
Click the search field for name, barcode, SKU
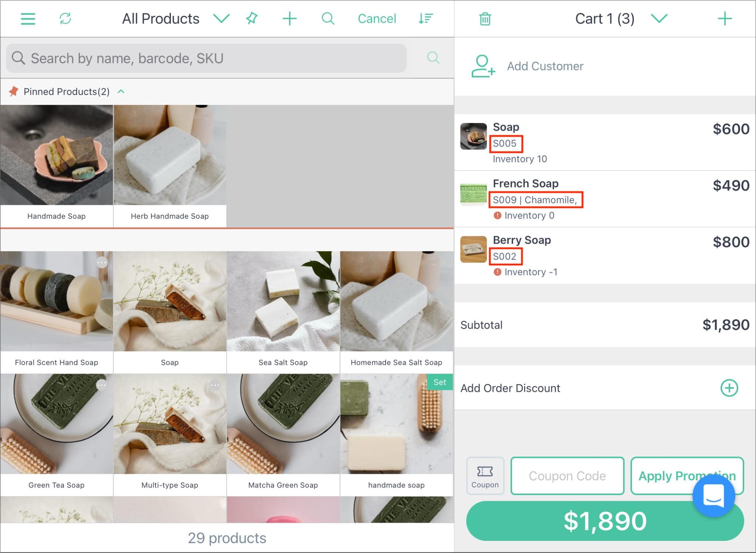pos(206,58)
